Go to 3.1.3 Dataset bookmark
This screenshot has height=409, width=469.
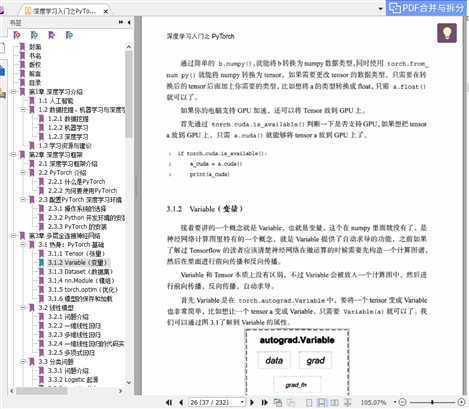(x=80, y=271)
